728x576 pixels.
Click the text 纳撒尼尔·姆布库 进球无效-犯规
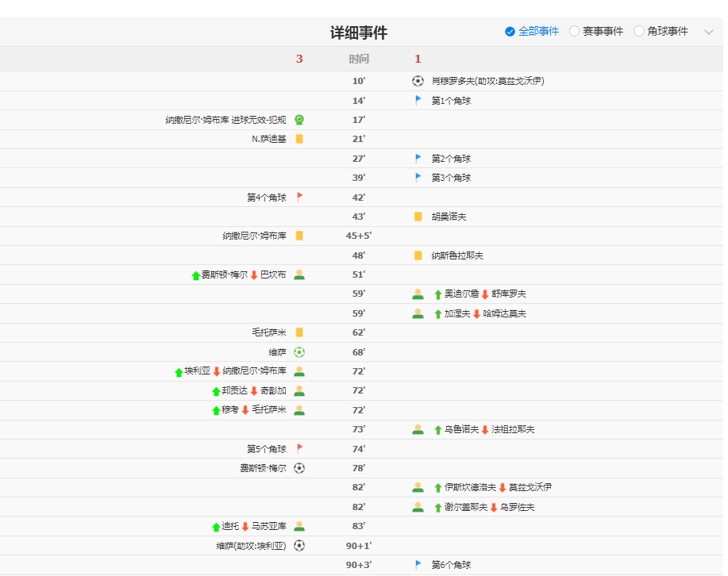(x=225, y=121)
